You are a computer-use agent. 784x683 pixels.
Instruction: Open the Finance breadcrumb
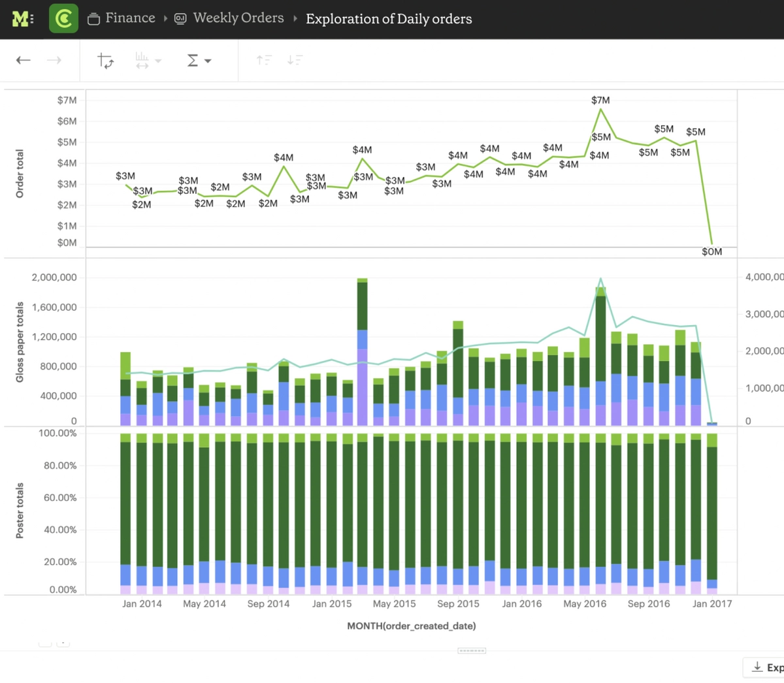pos(129,18)
